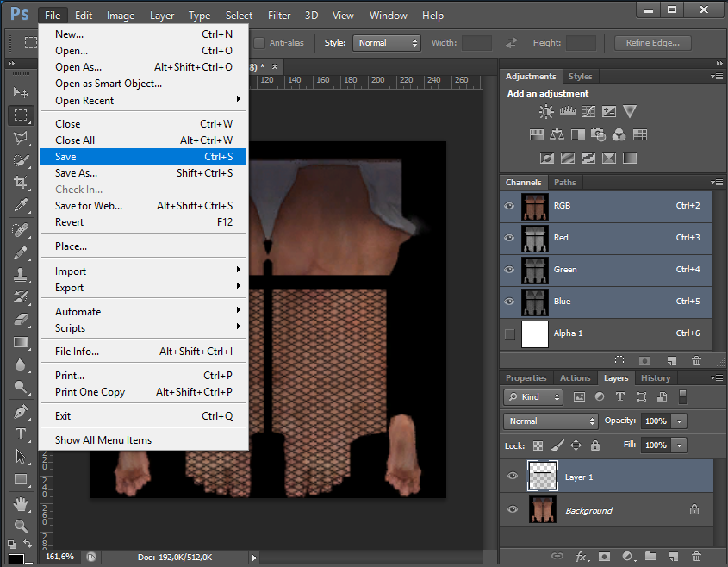
Task: Open the Style dropdown in options bar
Action: (386, 43)
